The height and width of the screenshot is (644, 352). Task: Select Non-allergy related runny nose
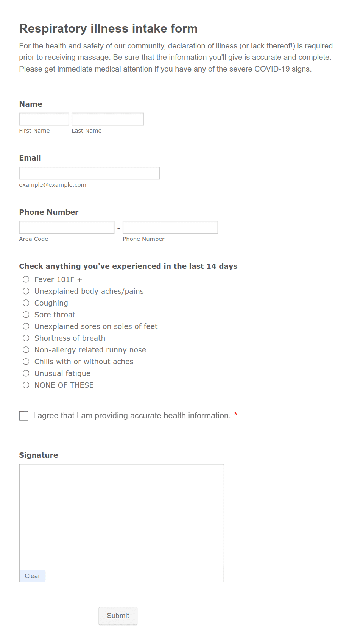[x=26, y=349]
